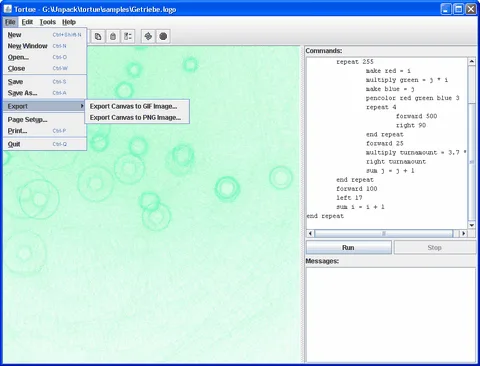Click the Paste clipboard icon in the toolbar
Viewport: 480px width, 366px height.
point(113,36)
